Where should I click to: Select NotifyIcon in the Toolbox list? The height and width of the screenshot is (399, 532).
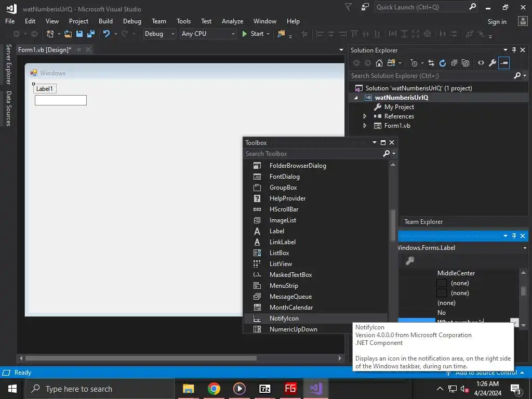pyautogui.click(x=315, y=318)
